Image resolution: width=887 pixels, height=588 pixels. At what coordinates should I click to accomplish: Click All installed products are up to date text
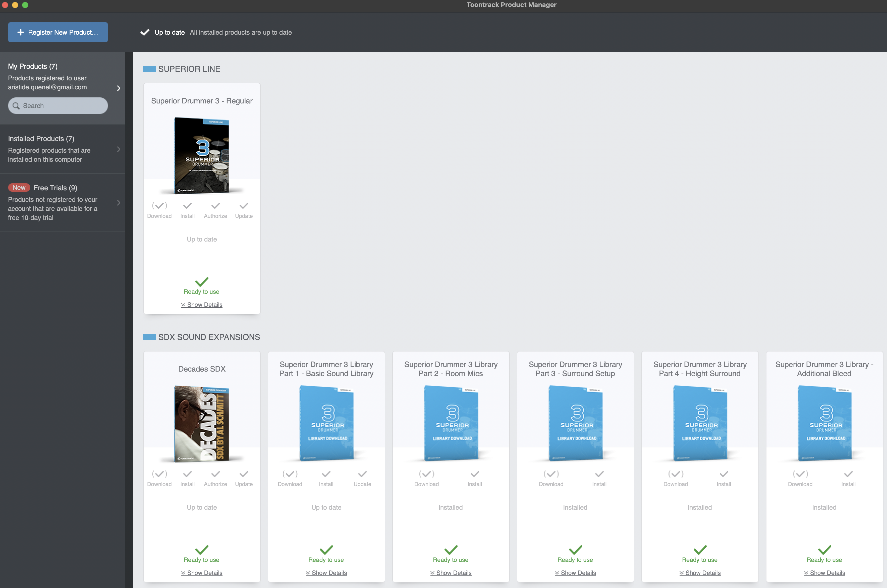241,32
